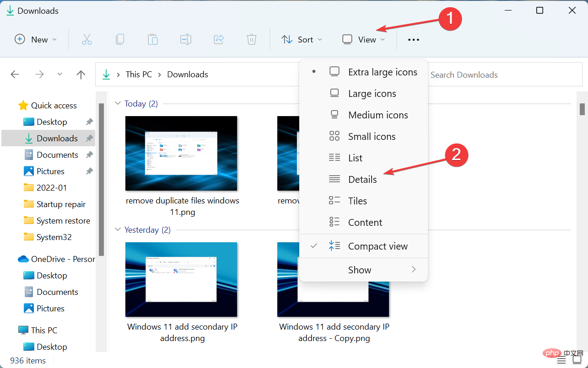Click the green Downloads icon in address bar
This screenshot has width=588, height=368.
tap(106, 75)
